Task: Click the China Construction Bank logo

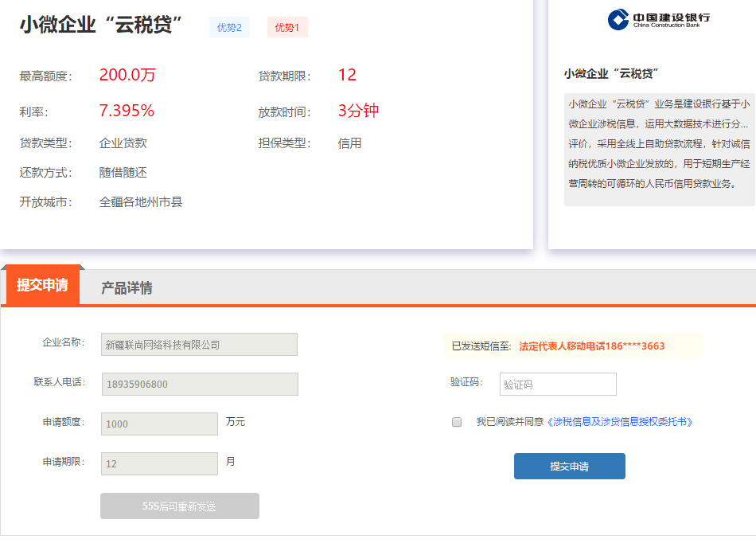Action: coord(659,19)
